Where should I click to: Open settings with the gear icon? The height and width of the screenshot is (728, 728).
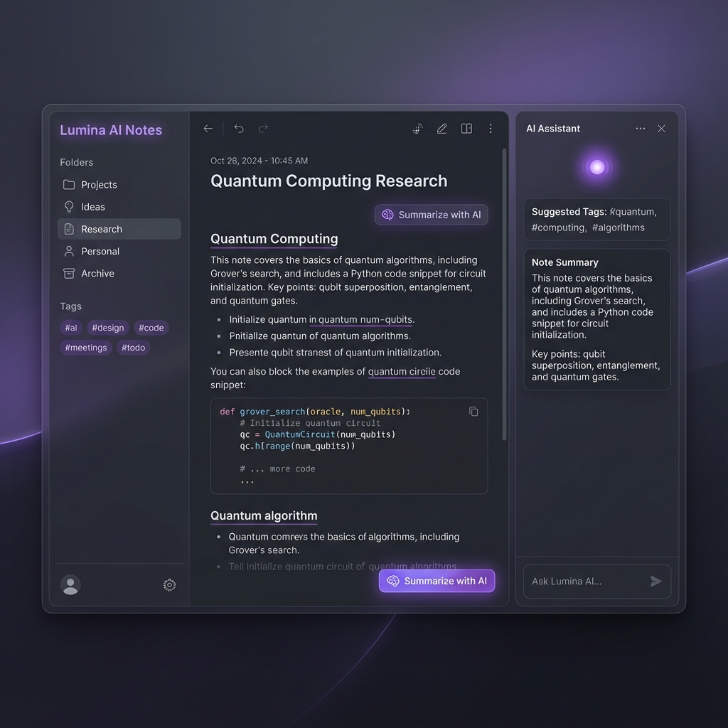(169, 585)
